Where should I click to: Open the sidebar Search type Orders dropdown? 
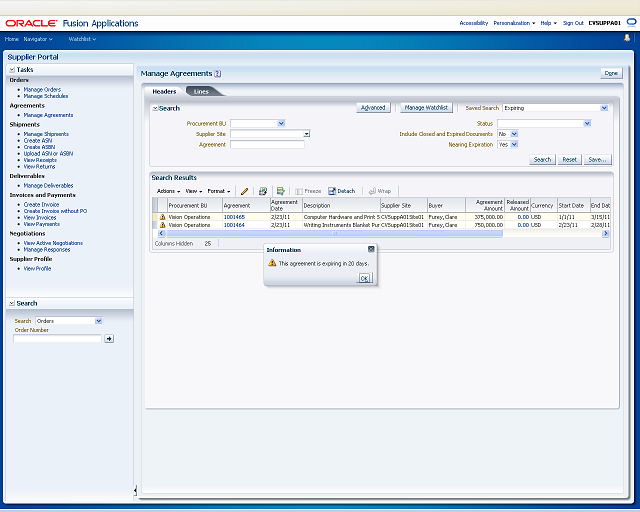[x=98, y=321]
